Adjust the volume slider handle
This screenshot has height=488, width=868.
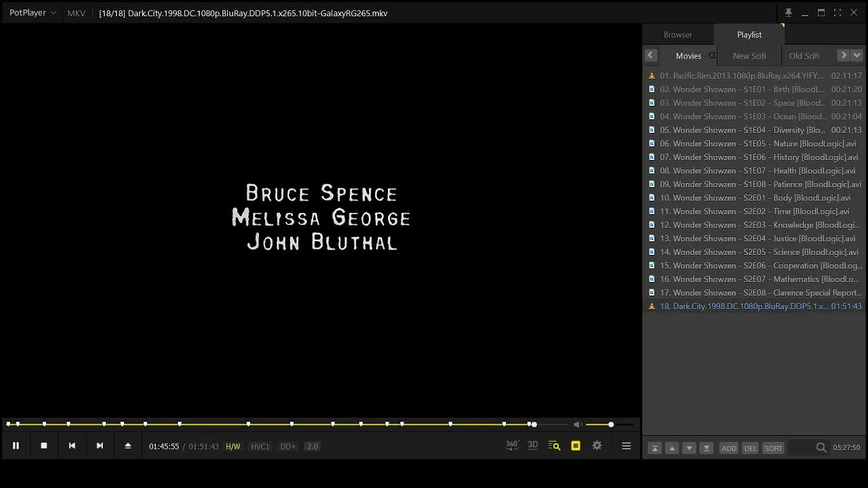click(x=611, y=424)
